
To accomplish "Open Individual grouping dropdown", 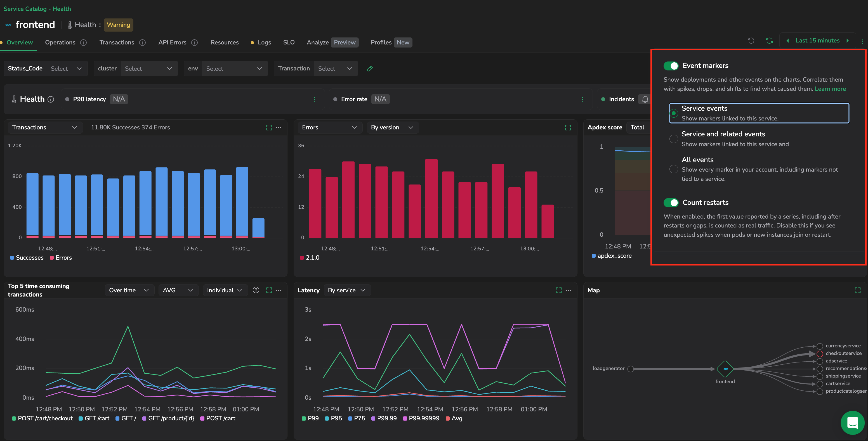I will point(225,290).
